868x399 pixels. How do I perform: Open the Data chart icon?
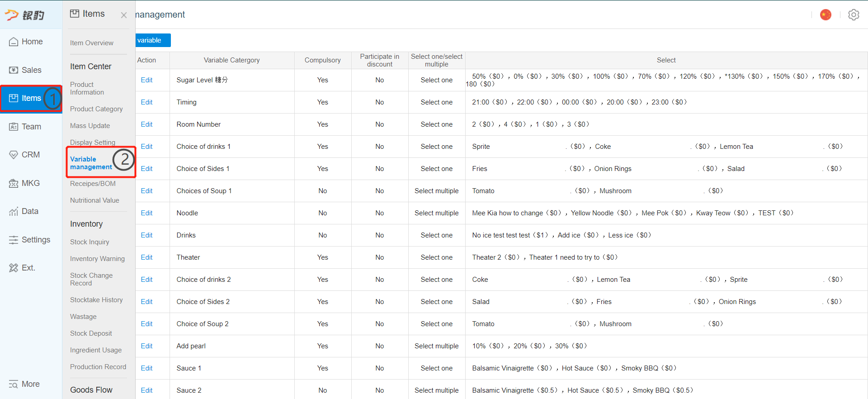tap(14, 211)
